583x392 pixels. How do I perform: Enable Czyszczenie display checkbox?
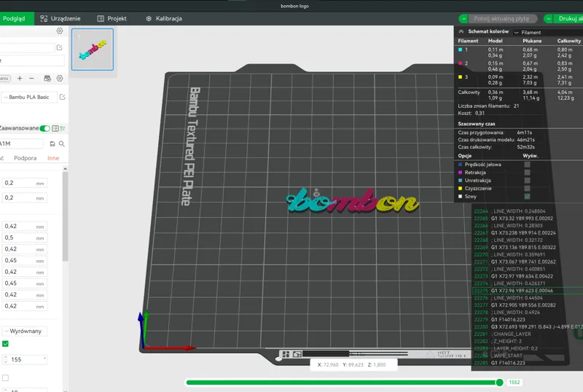(527, 189)
